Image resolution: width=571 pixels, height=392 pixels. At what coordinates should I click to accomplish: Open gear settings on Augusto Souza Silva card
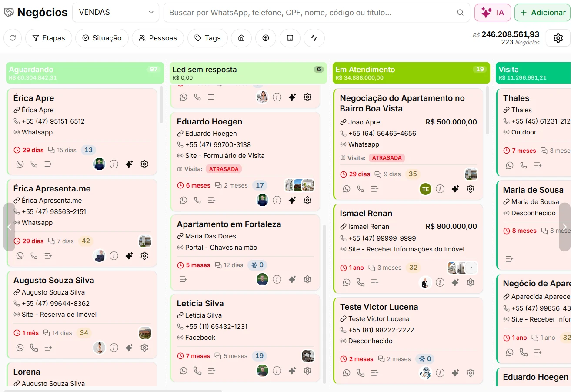coord(144,348)
